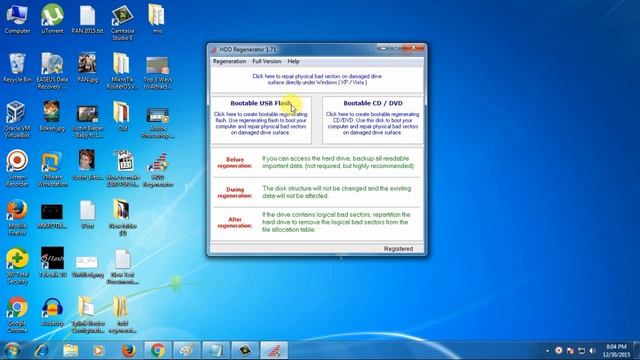Select the Audacity desktop shortcut
This screenshot has height=360, width=640.
pyautogui.click(x=52, y=312)
